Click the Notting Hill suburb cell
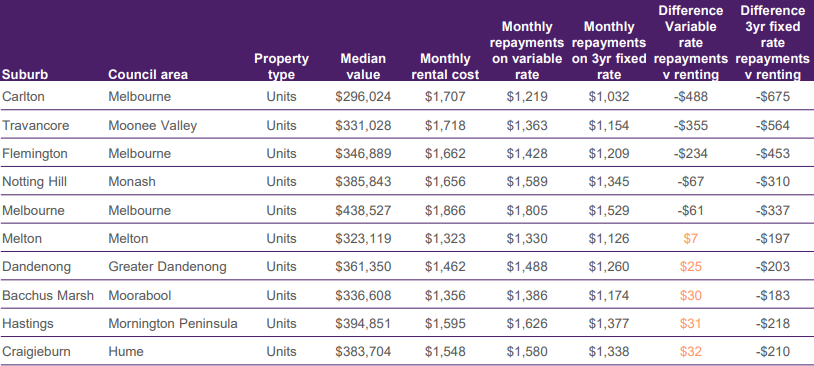Image resolution: width=814 pixels, height=366 pixels. (x=35, y=182)
